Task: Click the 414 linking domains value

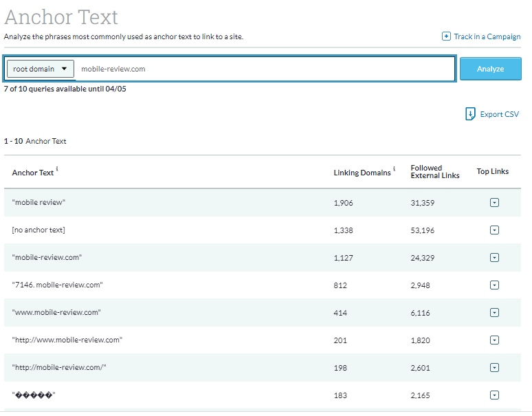Action: (x=340, y=313)
